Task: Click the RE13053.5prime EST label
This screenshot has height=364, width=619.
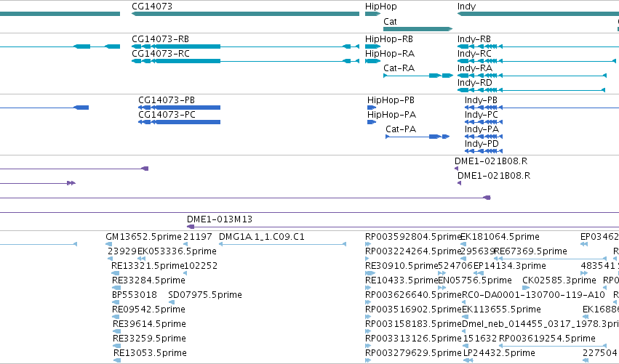Action: coord(150,353)
